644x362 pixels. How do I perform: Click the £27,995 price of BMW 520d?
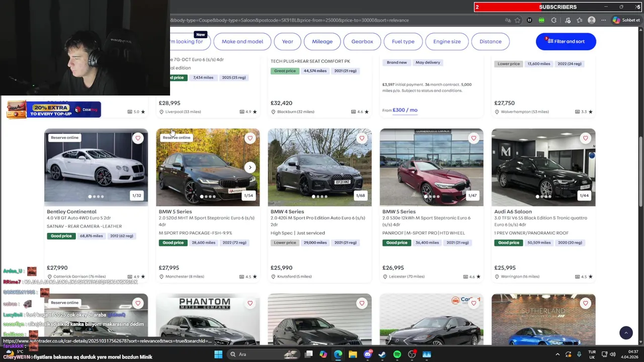[169, 268]
